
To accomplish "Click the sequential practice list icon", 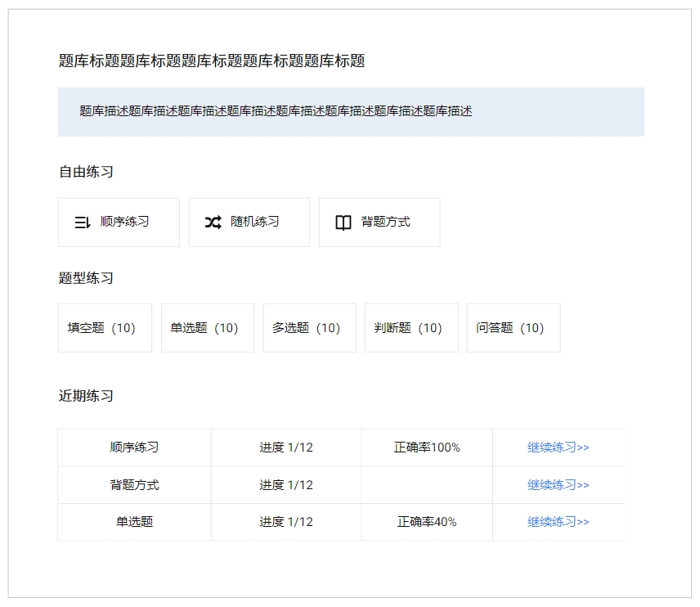I will 83,222.
